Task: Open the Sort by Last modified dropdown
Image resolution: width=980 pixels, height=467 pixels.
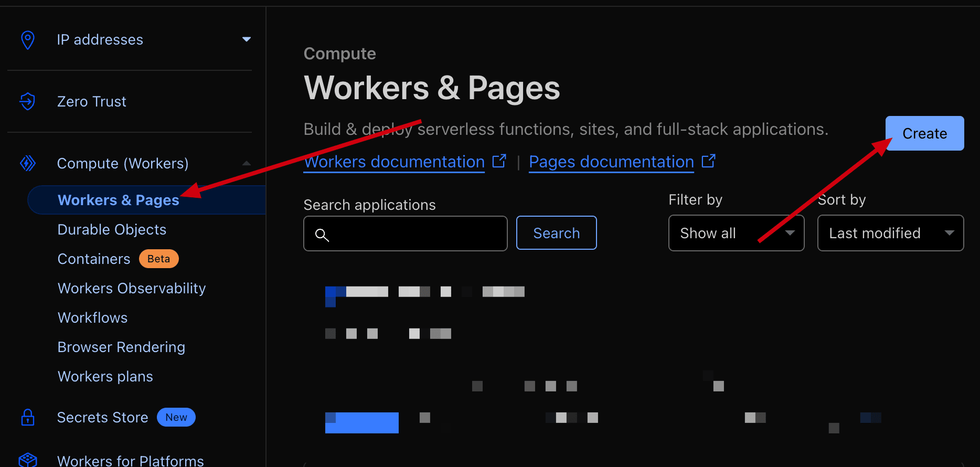Action: [x=890, y=233]
